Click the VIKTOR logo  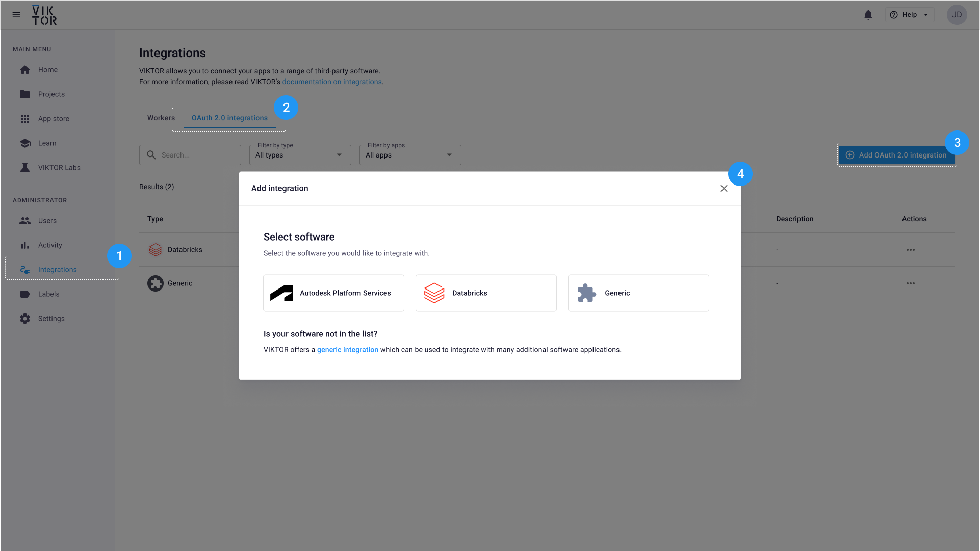click(44, 15)
